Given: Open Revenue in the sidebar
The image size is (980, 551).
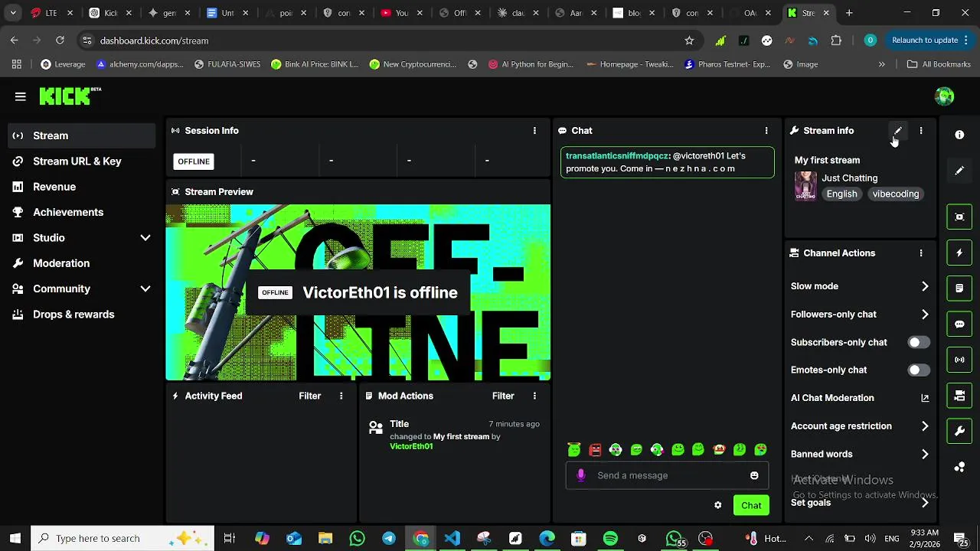Looking at the screenshot, I should [x=81, y=187].
